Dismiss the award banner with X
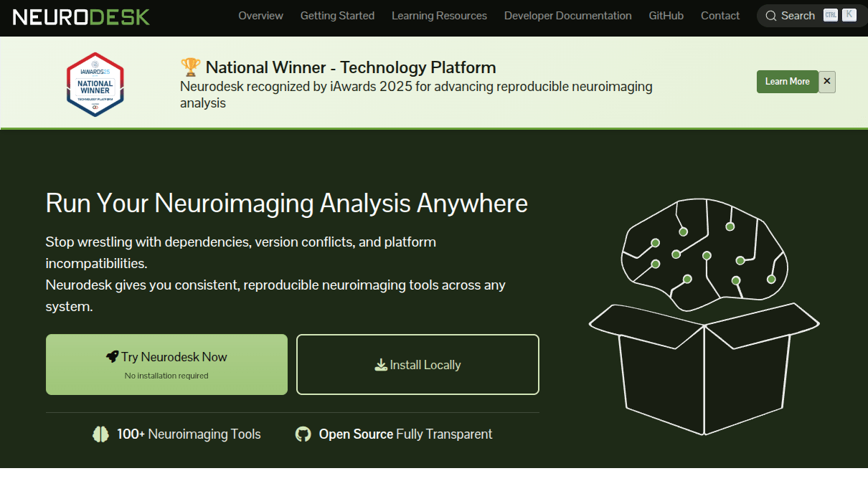The height and width of the screenshot is (481, 868). [x=827, y=82]
